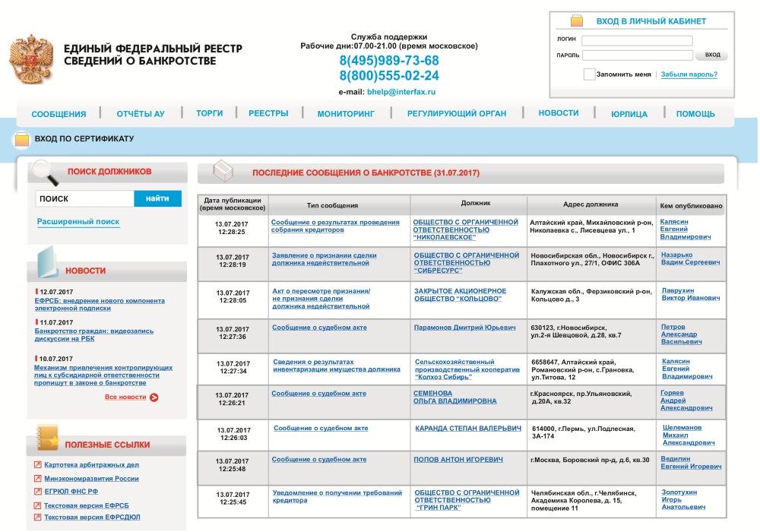The image size is (760, 532).
Task: Open Текстовая версия ЕФРСДЮЛ link
Action: 92,517
